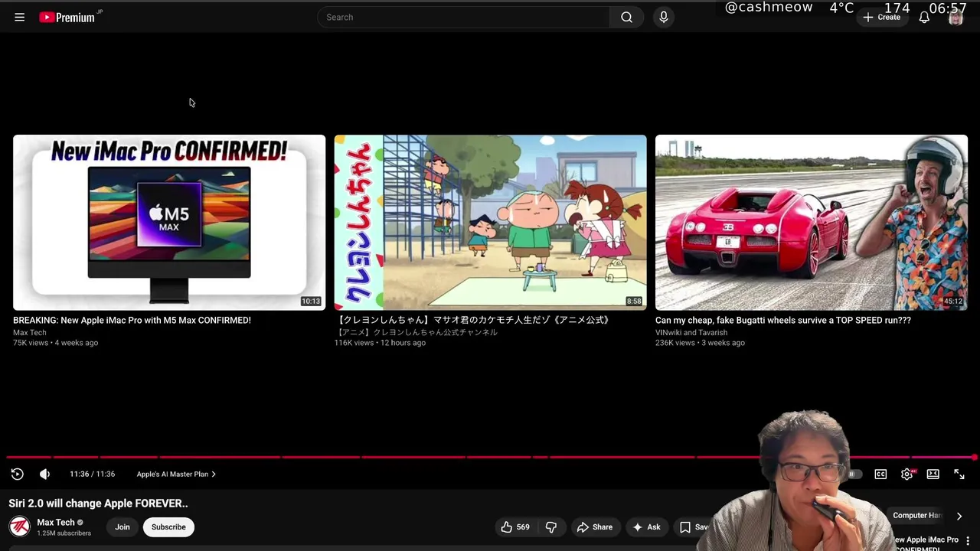Open the hamburger guide menu
Viewport: 980px width, 551px height.
click(20, 17)
